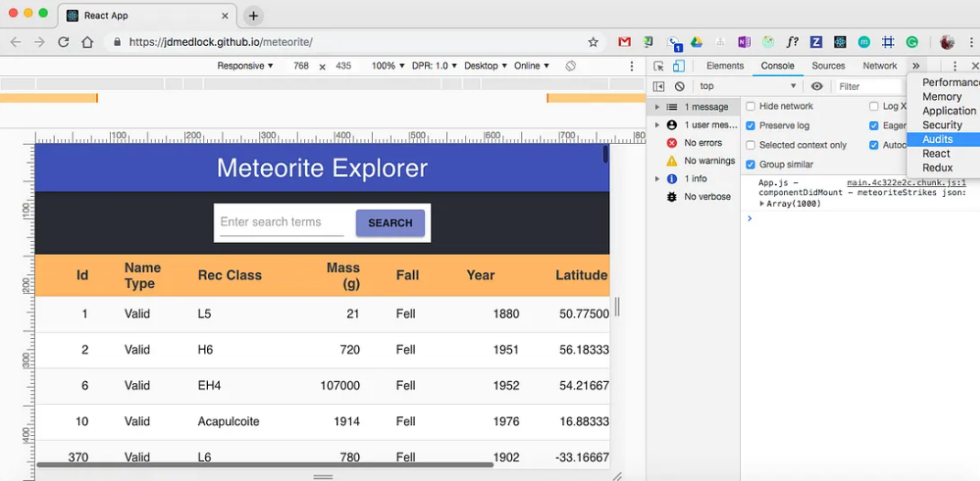Open the Responsive device dropdown
This screenshot has height=481, width=980.
click(x=245, y=66)
